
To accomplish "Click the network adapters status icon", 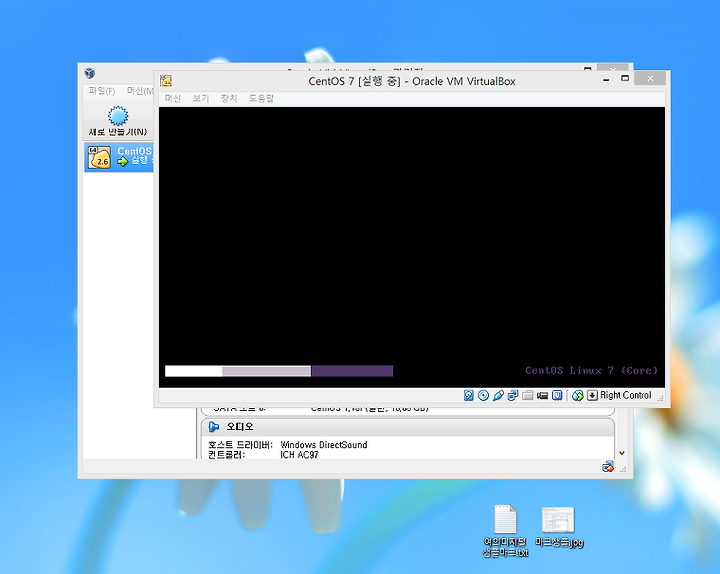I will 513,395.
